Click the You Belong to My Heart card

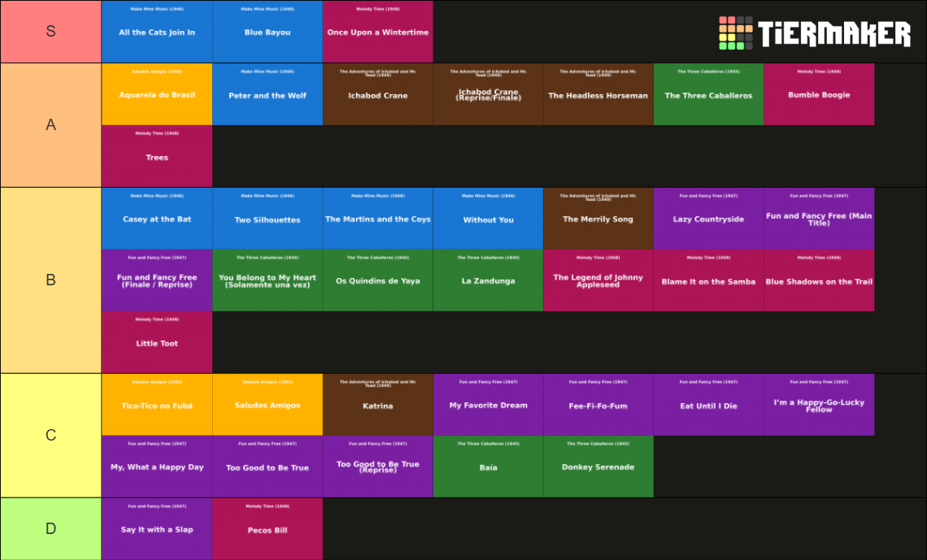coord(268,280)
